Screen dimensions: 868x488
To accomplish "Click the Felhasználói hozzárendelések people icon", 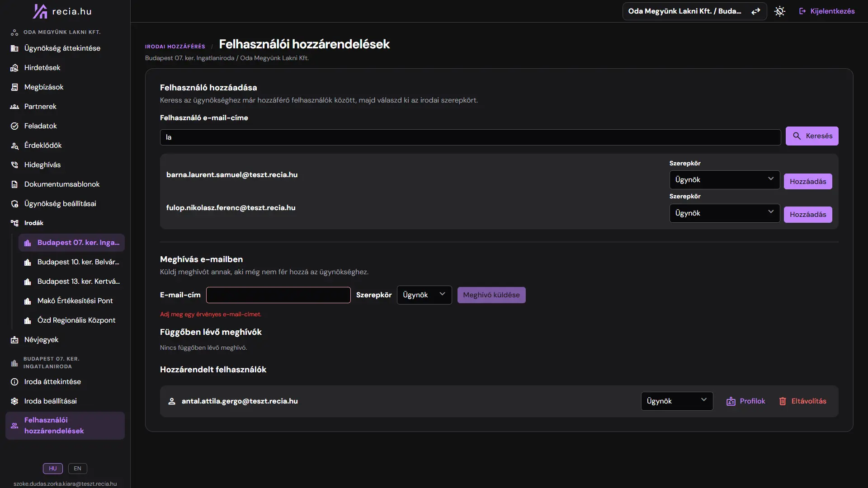I will [14, 426].
